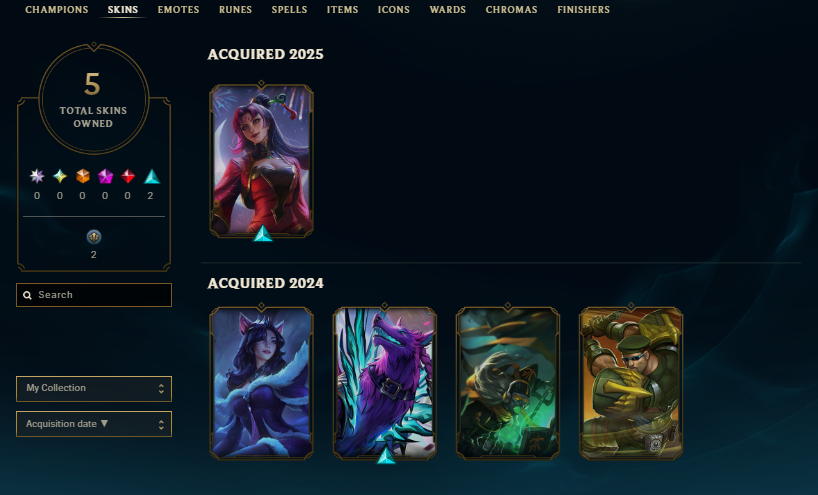Click the round legacy skins emblem icon
The width and height of the screenshot is (818, 495).
(x=94, y=237)
